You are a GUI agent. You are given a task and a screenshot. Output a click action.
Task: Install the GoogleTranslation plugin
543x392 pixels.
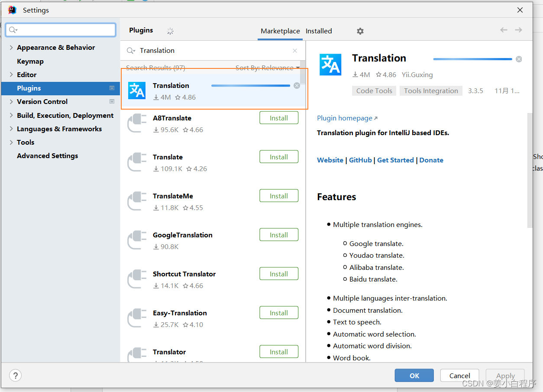279,235
